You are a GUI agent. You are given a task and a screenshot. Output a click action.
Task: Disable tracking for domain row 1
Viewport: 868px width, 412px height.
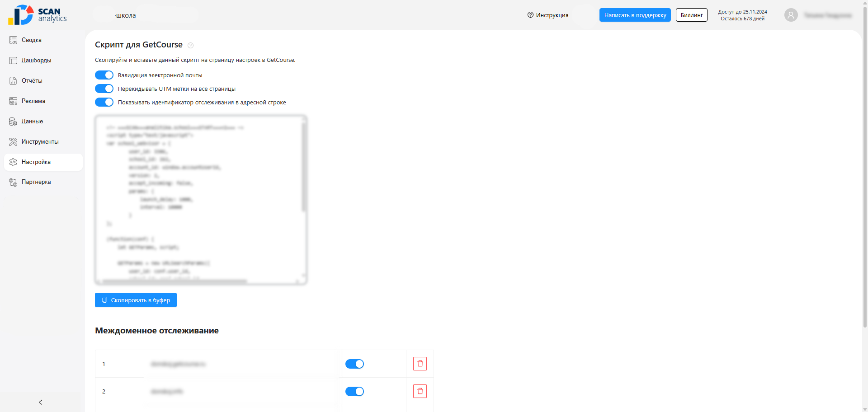pos(354,364)
